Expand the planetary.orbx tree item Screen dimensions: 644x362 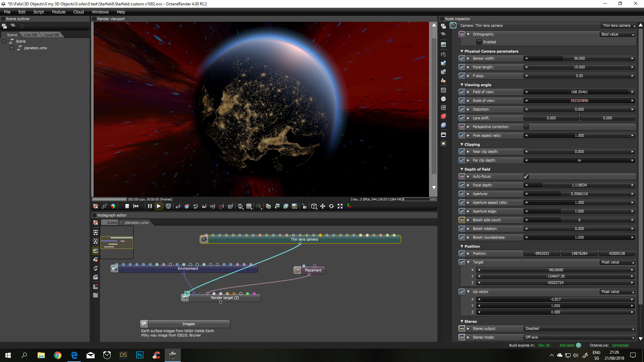click(12, 48)
